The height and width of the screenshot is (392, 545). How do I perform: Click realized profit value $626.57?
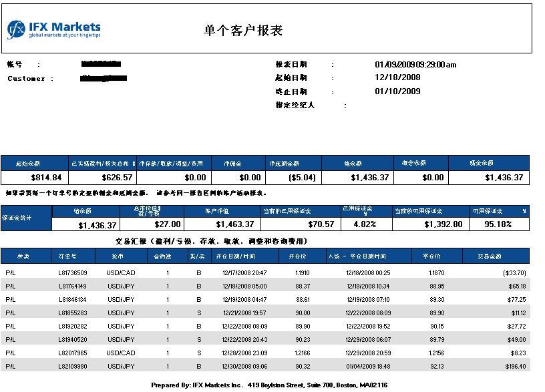click(x=117, y=178)
